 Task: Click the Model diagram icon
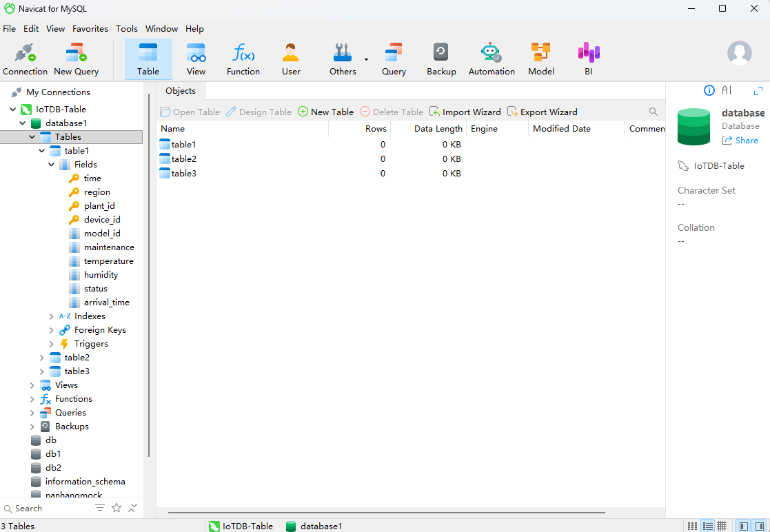540,53
